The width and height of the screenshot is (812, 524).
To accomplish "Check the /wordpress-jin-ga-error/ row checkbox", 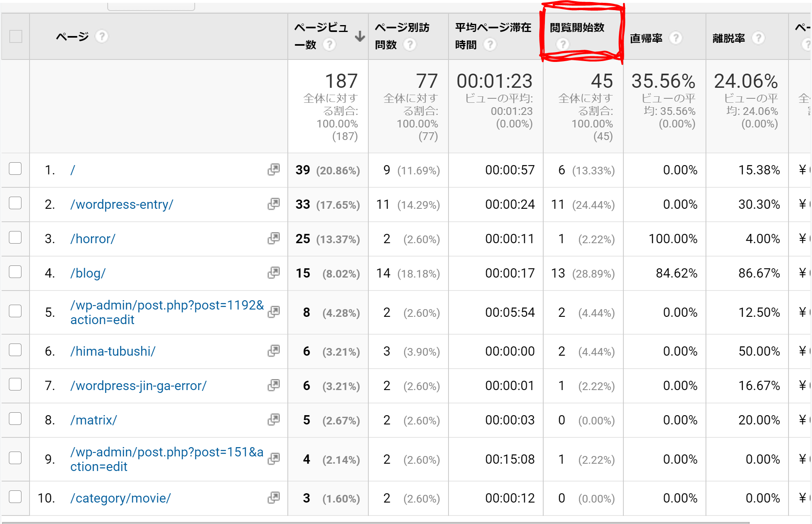I will click(15, 384).
